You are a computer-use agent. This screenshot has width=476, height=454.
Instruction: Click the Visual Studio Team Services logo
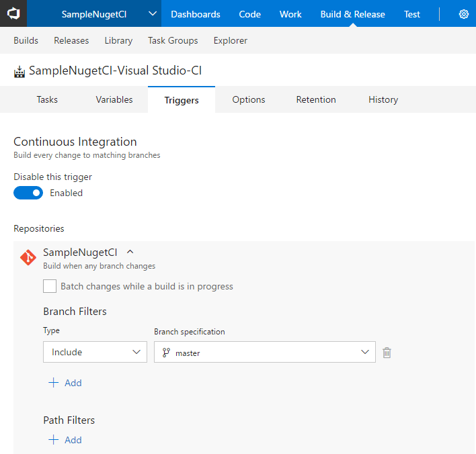13,13
